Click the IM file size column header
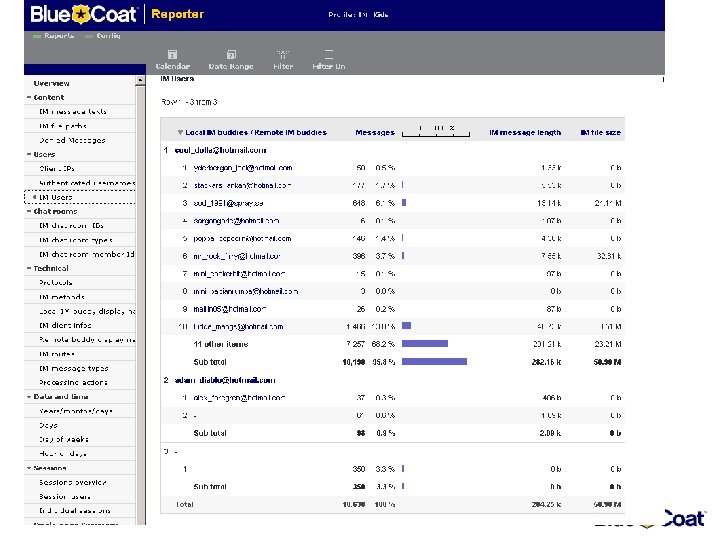 tap(600, 132)
